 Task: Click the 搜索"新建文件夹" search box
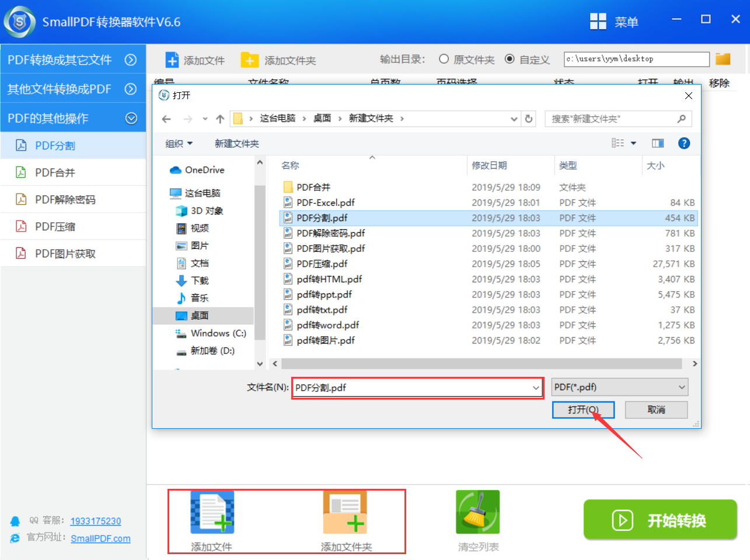tap(618, 119)
